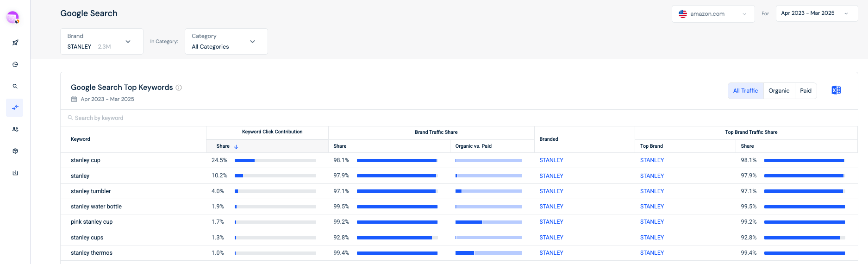The height and width of the screenshot is (264, 868).
Task: Switch to the All Traffic view
Action: [x=745, y=91]
